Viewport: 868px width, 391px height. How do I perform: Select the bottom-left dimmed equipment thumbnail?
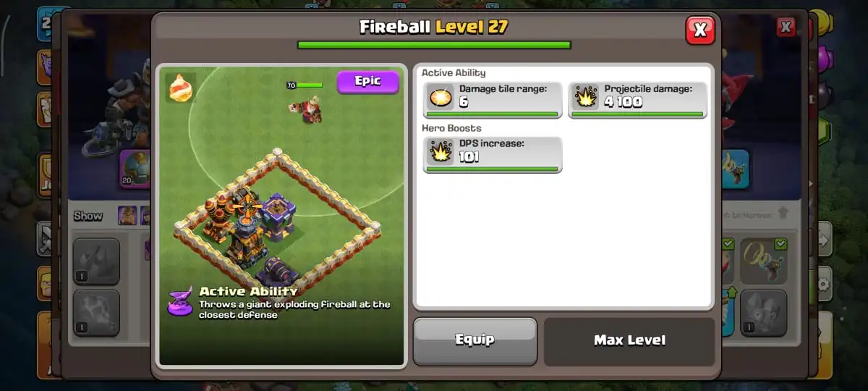[96, 313]
